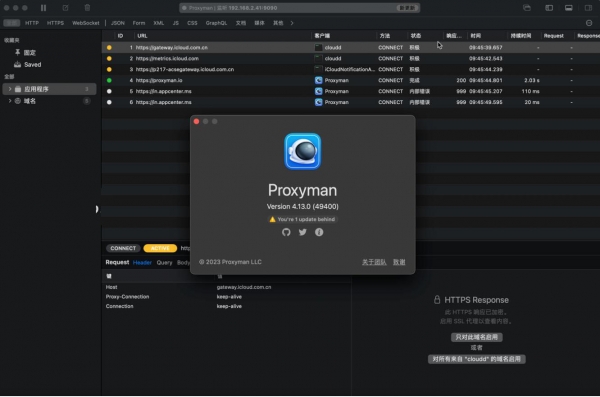Select the JSON filter tab
This screenshot has width=600, height=397.
tap(118, 23)
